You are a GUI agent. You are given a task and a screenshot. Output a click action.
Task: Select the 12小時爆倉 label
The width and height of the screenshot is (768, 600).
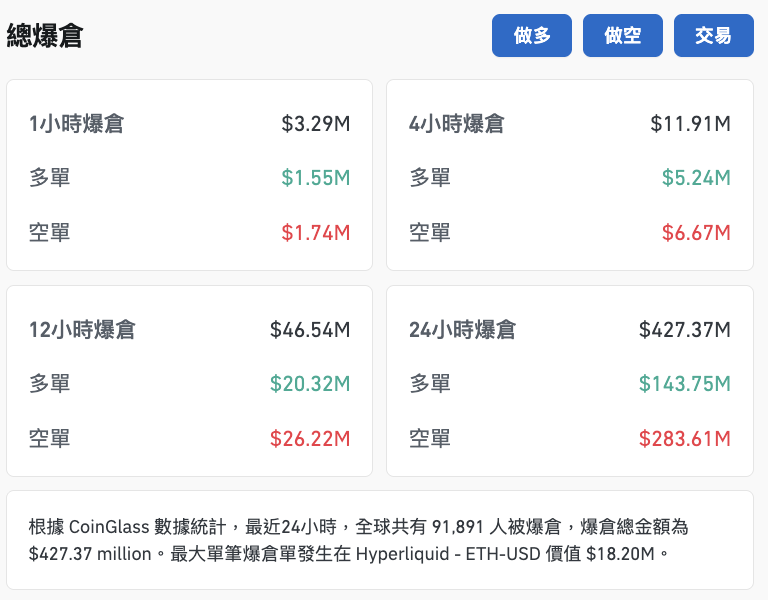[x=82, y=330]
